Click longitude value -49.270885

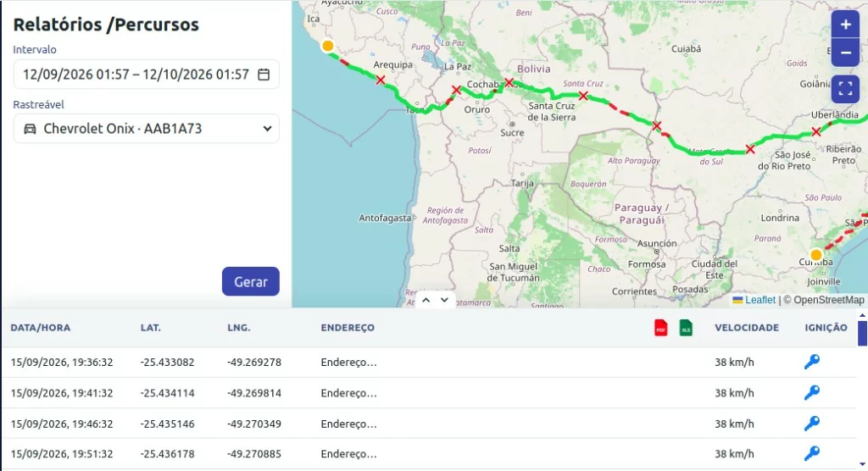pyautogui.click(x=254, y=454)
